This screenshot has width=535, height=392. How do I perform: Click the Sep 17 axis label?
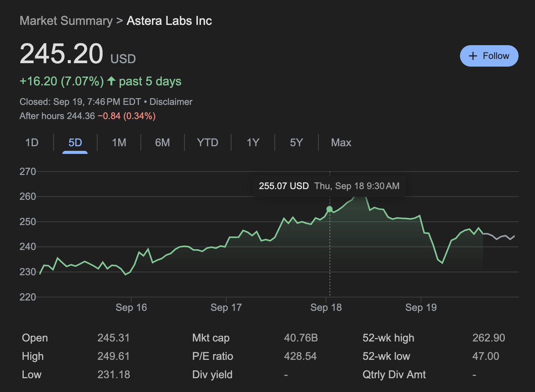[226, 307]
